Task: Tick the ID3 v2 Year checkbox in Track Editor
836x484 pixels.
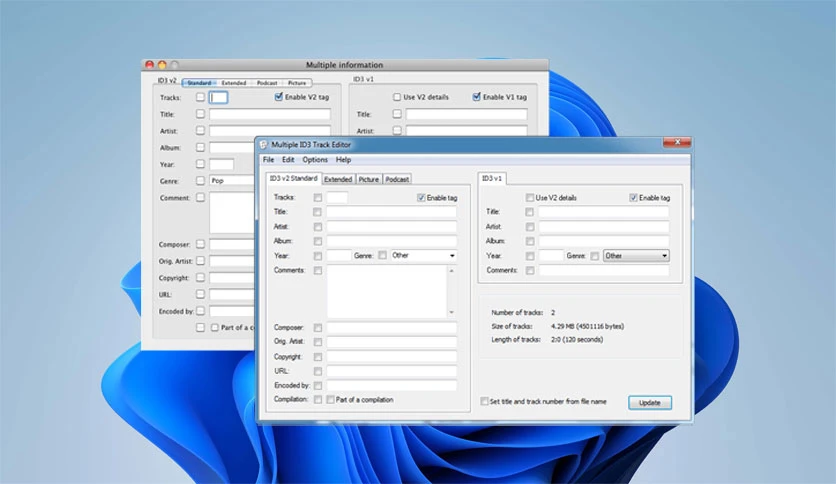Action: click(x=318, y=256)
